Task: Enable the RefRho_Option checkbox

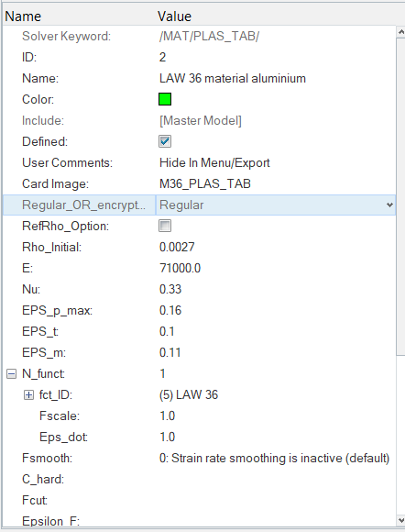Action: [x=165, y=226]
